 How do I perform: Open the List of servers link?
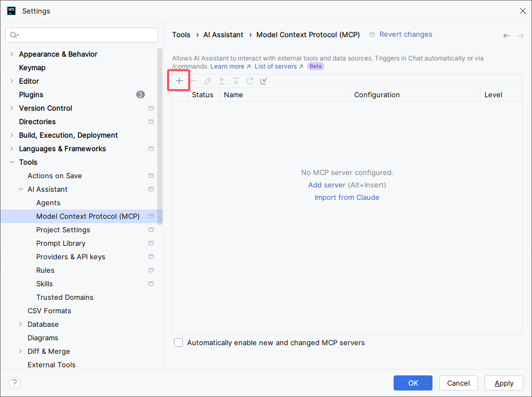(x=278, y=66)
